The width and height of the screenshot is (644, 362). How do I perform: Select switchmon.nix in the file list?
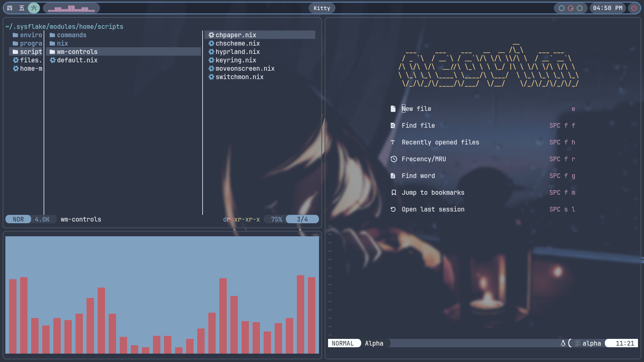tap(239, 77)
